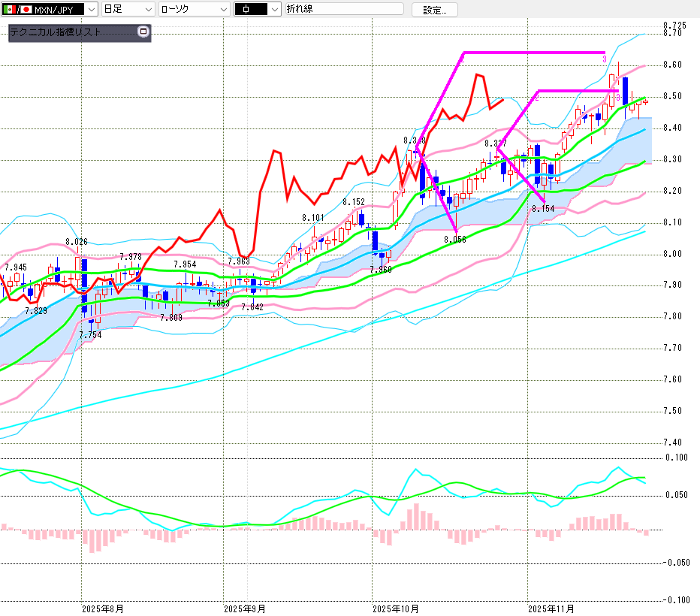The image size is (700, 616).
Task: Expand the candle color dropdown arrow
Action: point(274,10)
